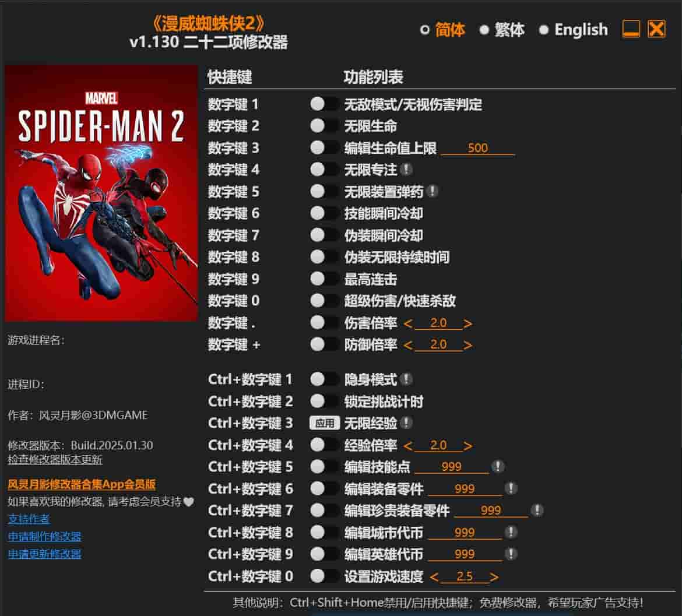The height and width of the screenshot is (616, 682).
Task: Switch language to 繁体
Action: pos(502,30)
